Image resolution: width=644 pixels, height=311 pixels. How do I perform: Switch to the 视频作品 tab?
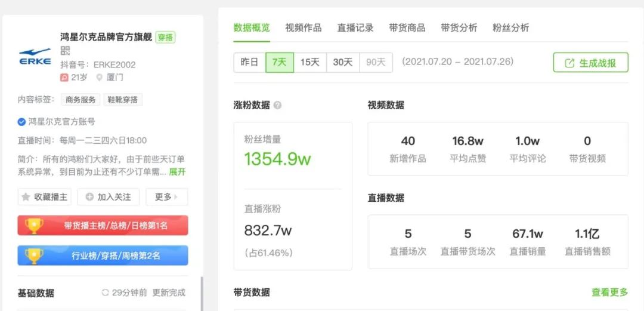(303, 27)
